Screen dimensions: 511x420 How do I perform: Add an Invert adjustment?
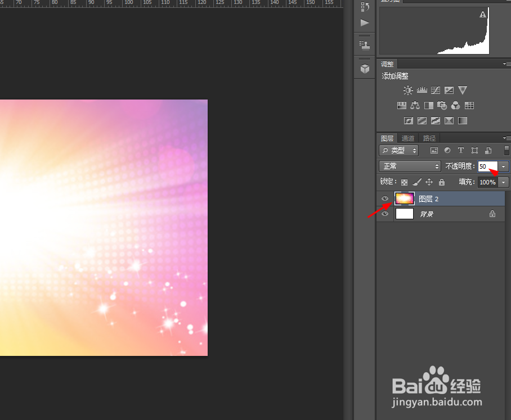pos(409,121)
